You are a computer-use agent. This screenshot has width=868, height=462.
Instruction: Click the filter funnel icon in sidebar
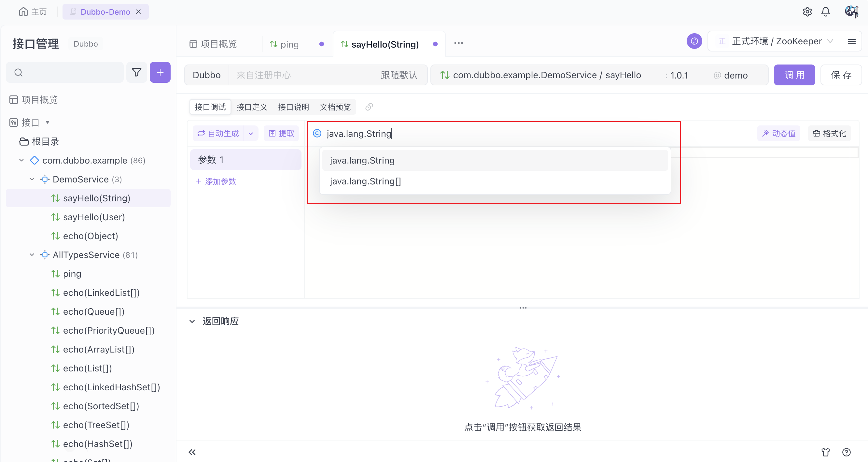[136, 72]
